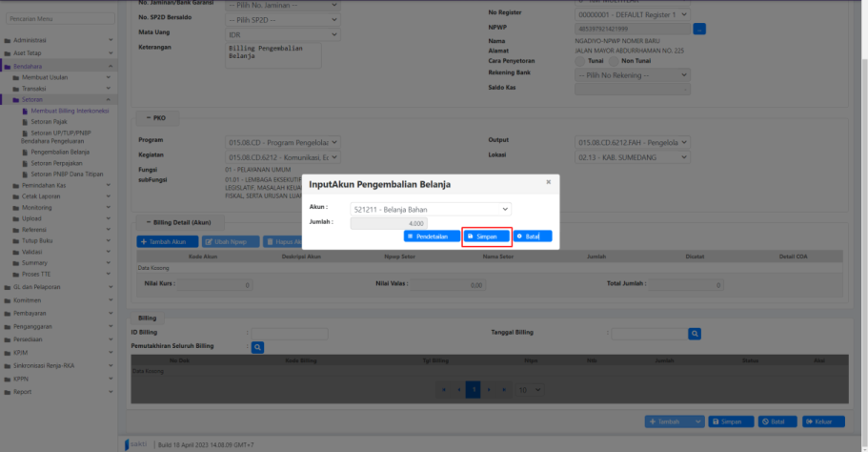Open Setoran Pajak in the sidebar
Viewport: 868px width, 452px height.
coord(50,119)
